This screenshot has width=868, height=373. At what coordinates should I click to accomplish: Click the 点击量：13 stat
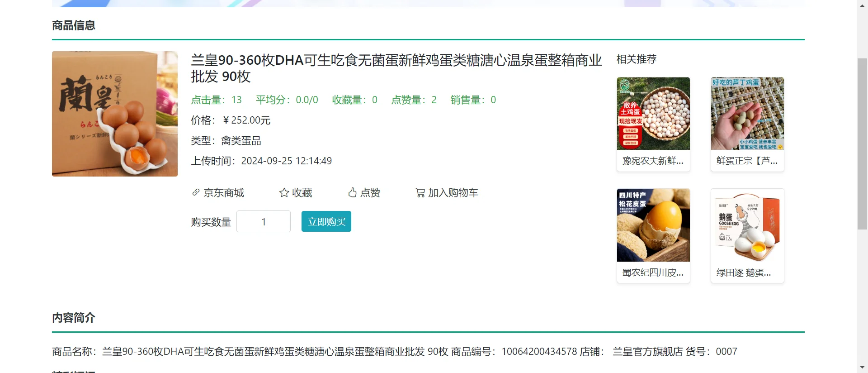pos(216,100)
